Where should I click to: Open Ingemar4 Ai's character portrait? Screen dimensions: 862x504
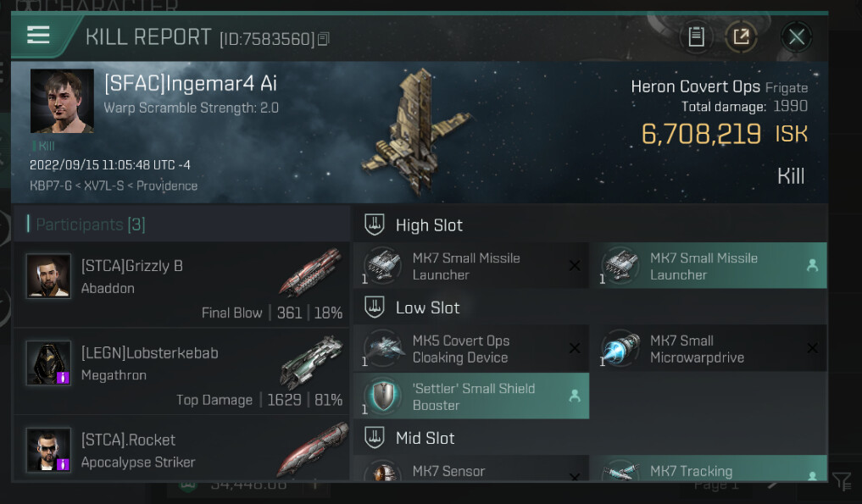[62, 101]
